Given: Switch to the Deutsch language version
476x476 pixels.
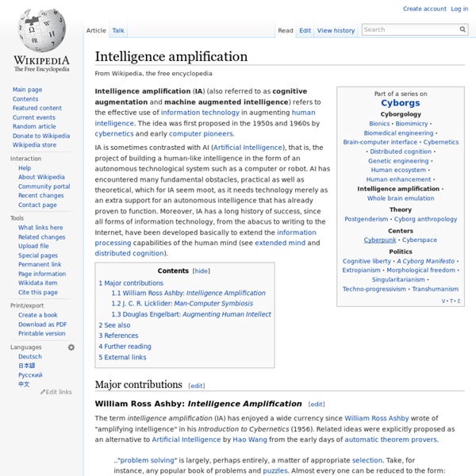Looking at the screenshot, I should [30, 356].
